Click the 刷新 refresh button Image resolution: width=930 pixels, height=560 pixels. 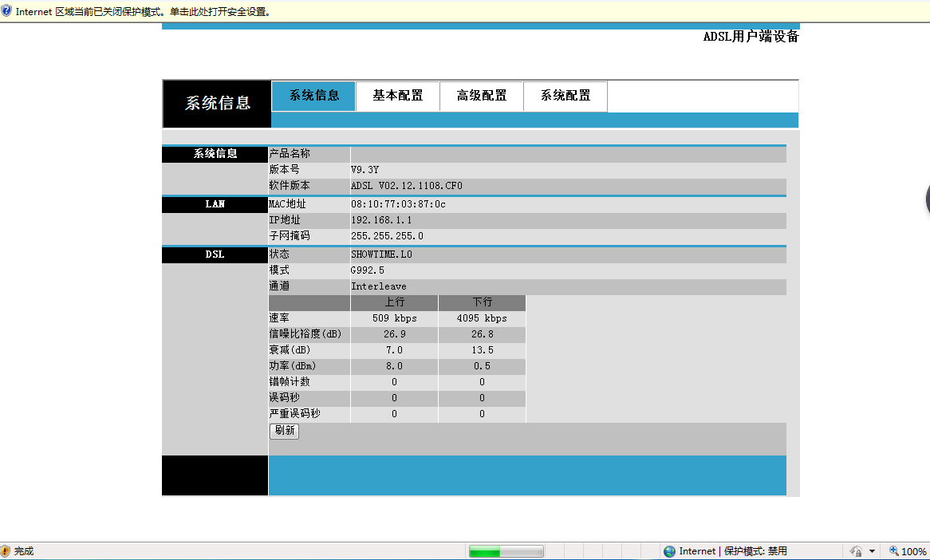(x=284, y=431)
